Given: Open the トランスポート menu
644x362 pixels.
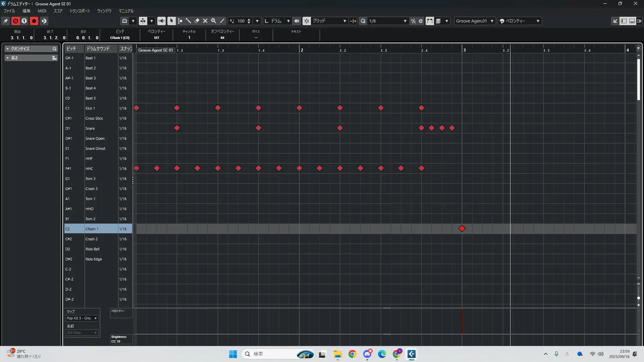Looking at the screenshot, I should pyautogui.click(x=80, y=11).
